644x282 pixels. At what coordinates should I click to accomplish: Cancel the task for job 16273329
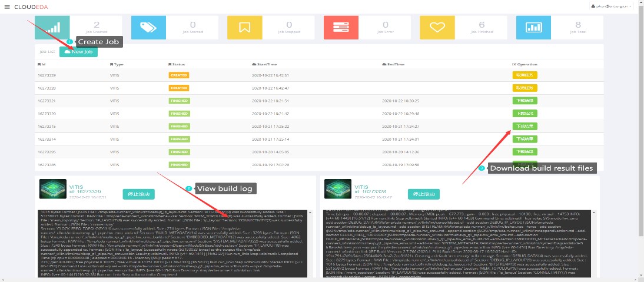(x=525, y=75)
